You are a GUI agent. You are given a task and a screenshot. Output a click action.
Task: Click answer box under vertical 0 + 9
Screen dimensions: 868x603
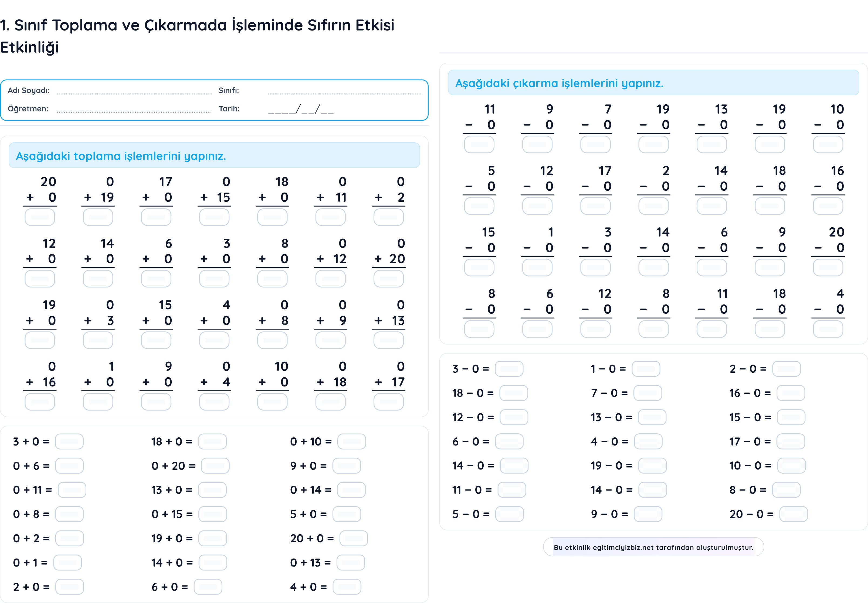coord(330,340)
